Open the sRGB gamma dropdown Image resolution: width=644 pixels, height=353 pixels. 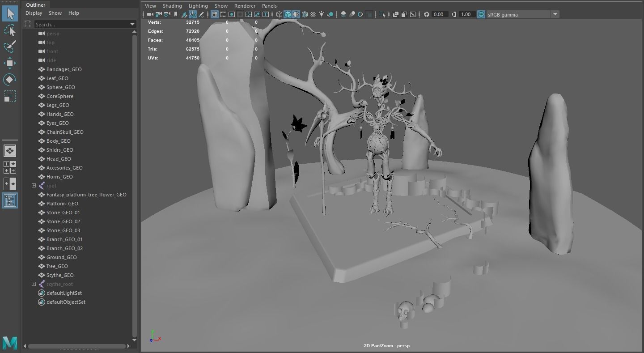555,14
